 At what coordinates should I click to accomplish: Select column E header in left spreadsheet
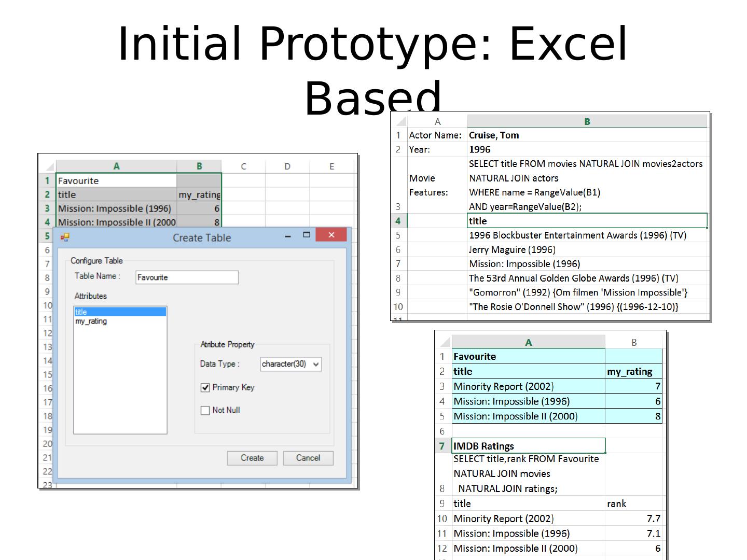332,166
